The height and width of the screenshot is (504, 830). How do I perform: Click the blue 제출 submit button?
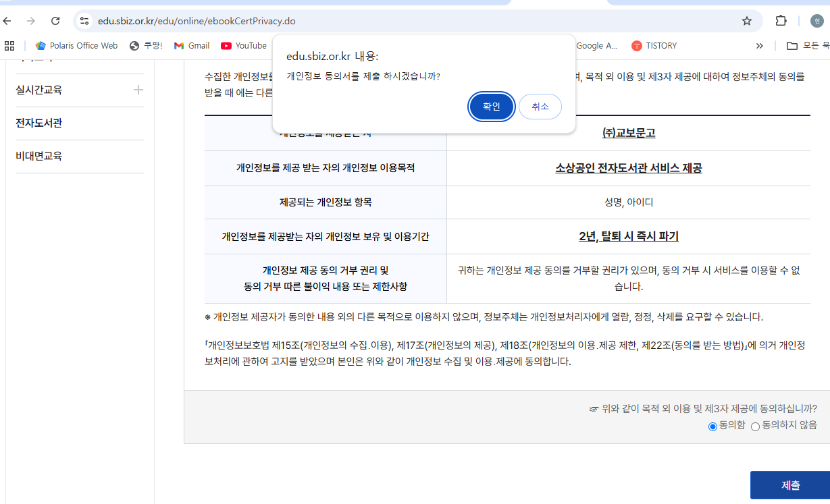point(789,484)
